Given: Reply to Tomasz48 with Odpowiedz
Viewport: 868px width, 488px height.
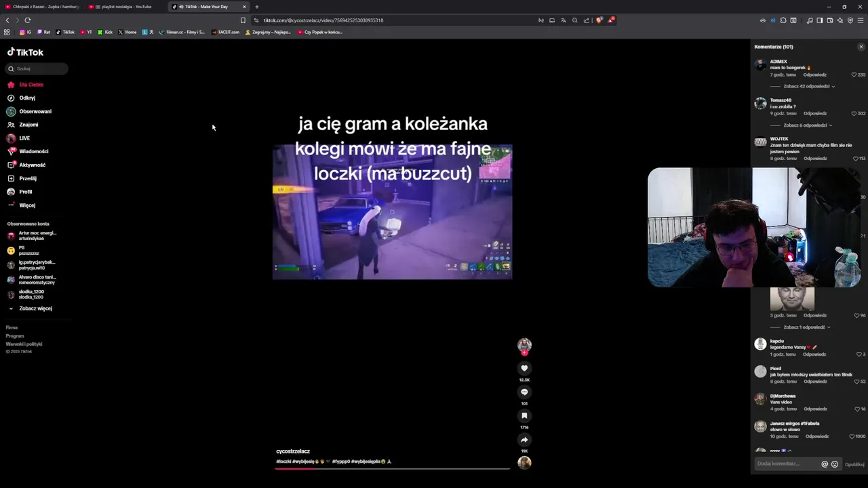Looking at the screenshot, I should point(815,113).
